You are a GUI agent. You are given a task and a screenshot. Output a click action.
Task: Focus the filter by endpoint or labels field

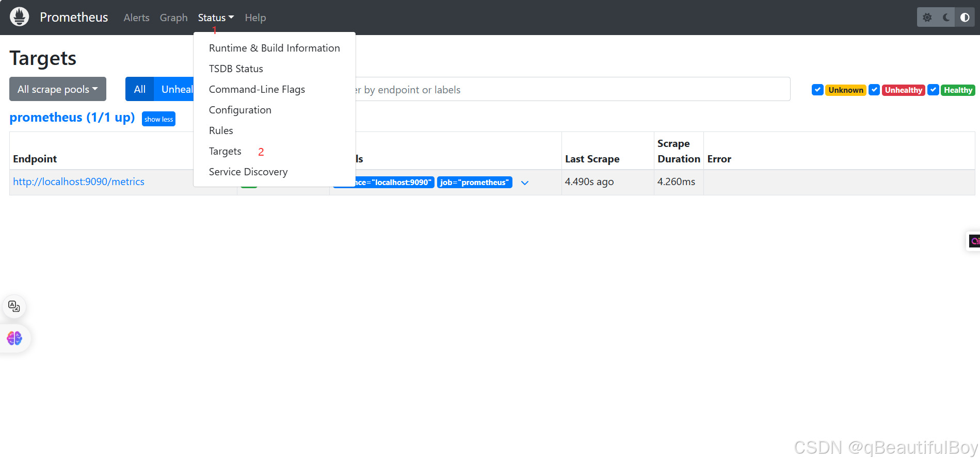pyautogui.click(x=573, y=89)
